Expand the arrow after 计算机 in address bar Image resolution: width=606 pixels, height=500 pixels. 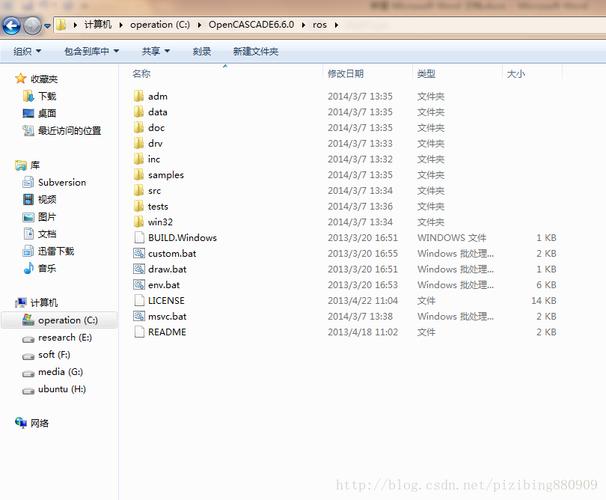tap(121, 25)
